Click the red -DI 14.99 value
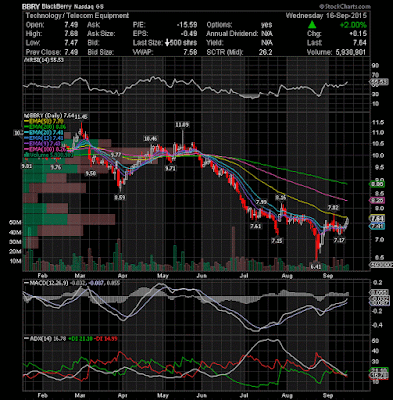Screen dimensions: 393x400 [x=105, y=339]
